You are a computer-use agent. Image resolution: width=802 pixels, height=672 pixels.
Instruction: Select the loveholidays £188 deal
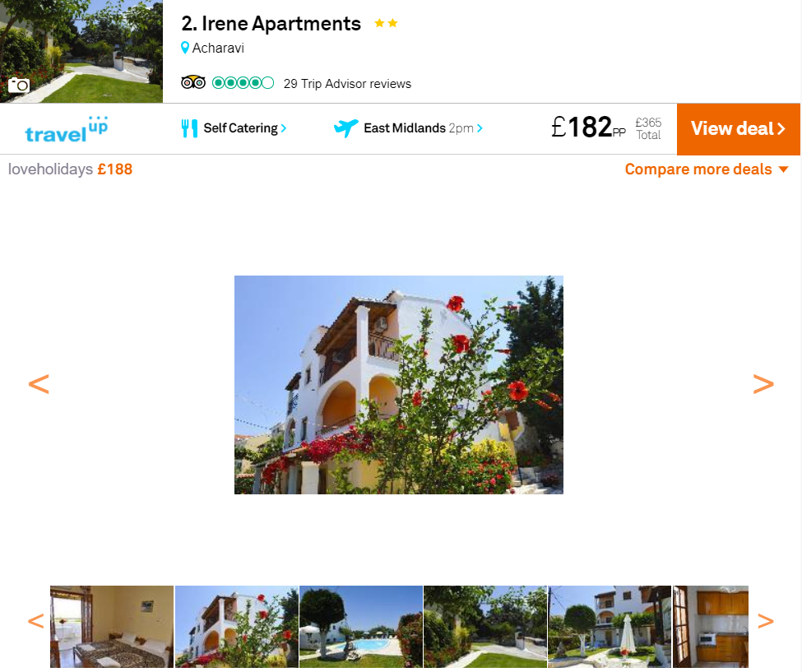(x=70, y=169)
